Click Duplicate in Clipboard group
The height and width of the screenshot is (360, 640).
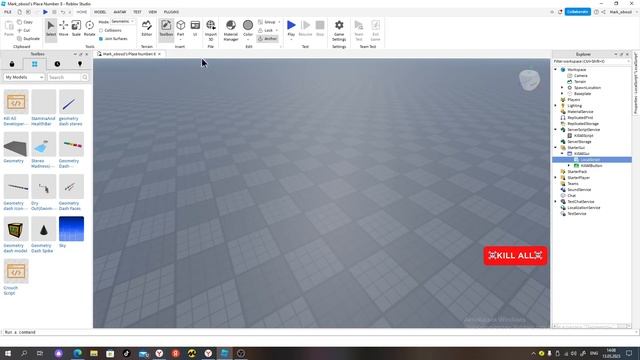(x=29, y=39)
